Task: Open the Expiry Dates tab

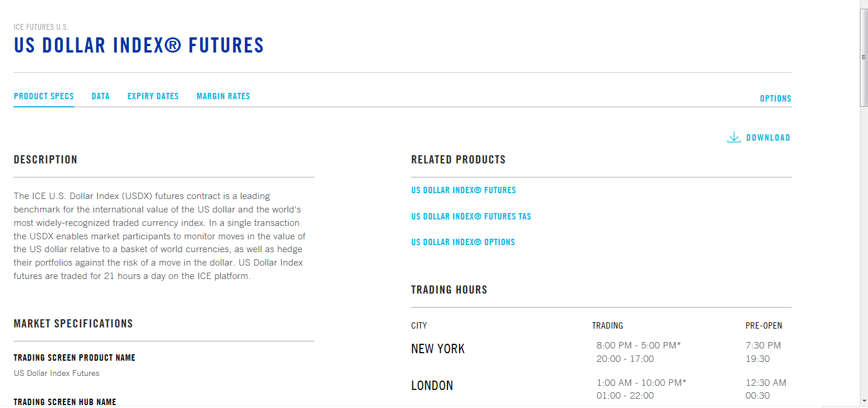Action: click(x=153, y=96)
